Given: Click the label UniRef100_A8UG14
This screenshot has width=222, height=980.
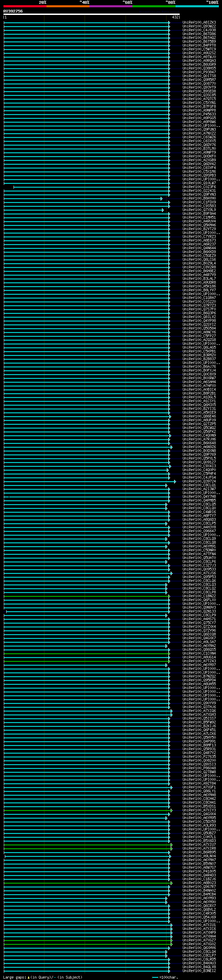Looking at the screenshot, I should click(199, 657).
